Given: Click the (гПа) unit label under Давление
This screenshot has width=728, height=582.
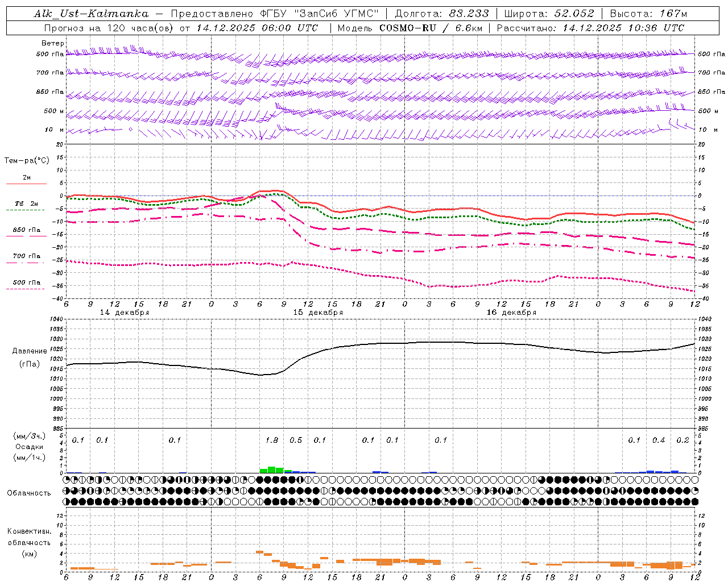Looking at the screenshot, I should (x=30, y=364).
